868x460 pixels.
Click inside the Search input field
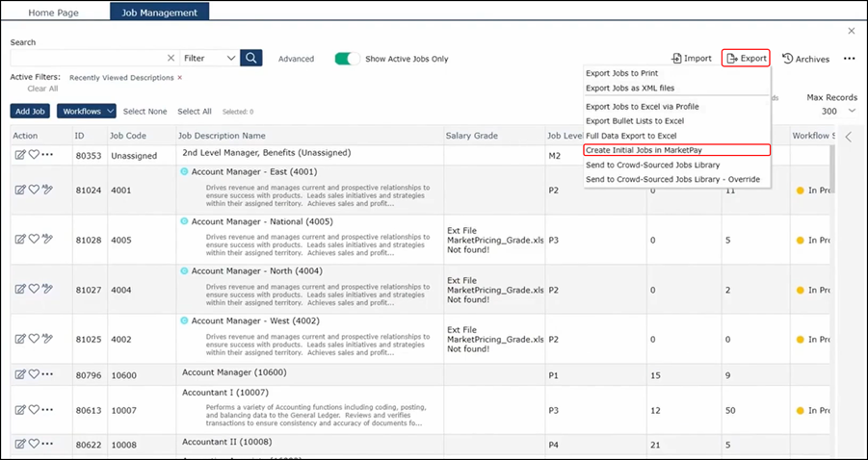point(87,59)
